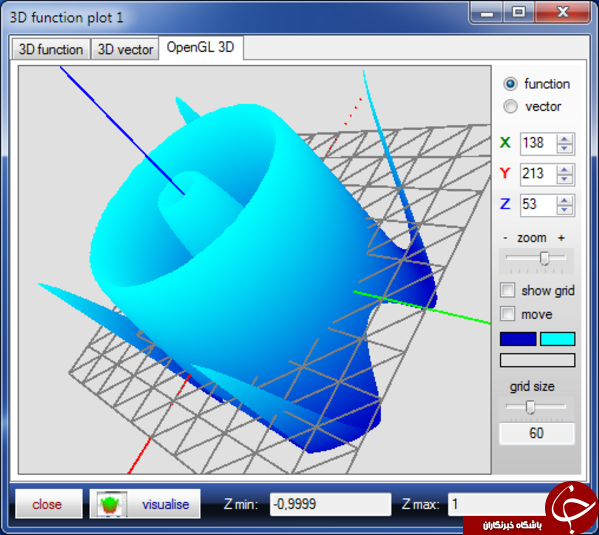This screenshot has width=599, height=535.
Task: Select the function radio button
Action: point(510,84)
